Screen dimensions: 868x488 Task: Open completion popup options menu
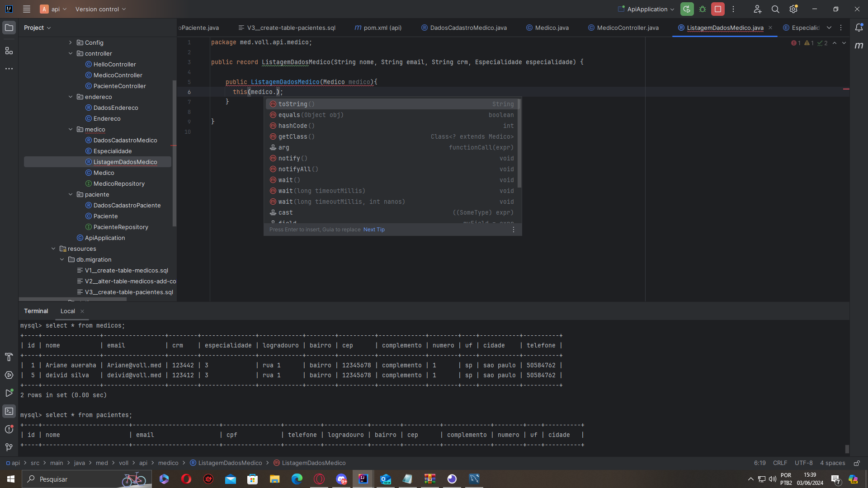513,230
